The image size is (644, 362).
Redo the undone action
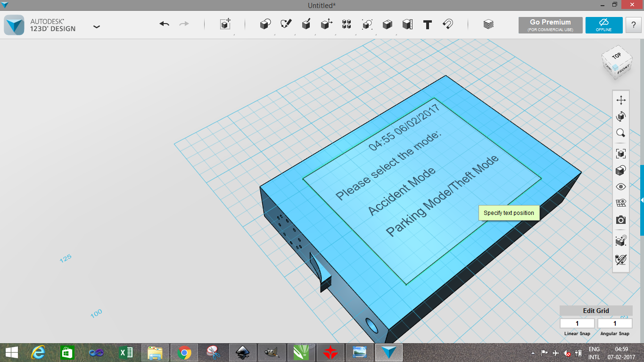tap(184, 24)
